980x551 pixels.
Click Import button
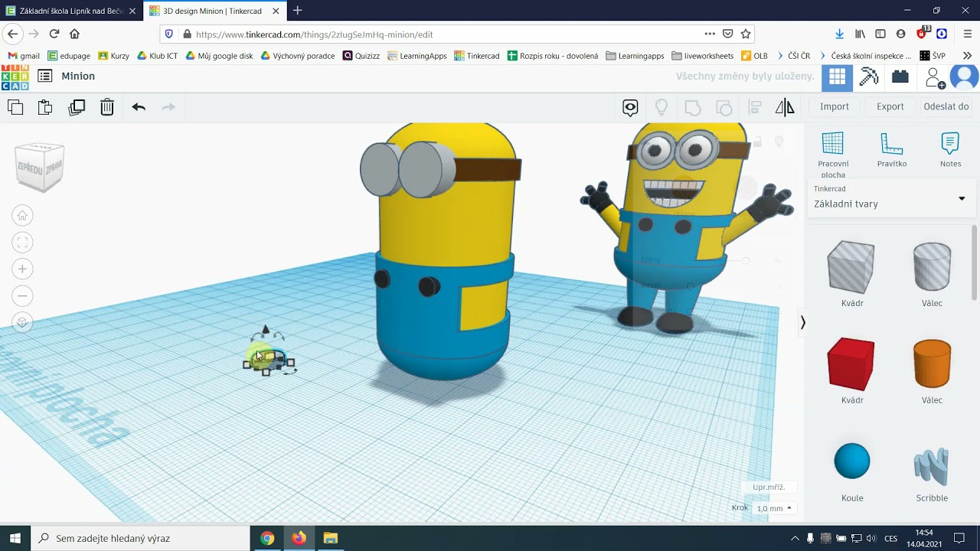click(x=835, y=106)
